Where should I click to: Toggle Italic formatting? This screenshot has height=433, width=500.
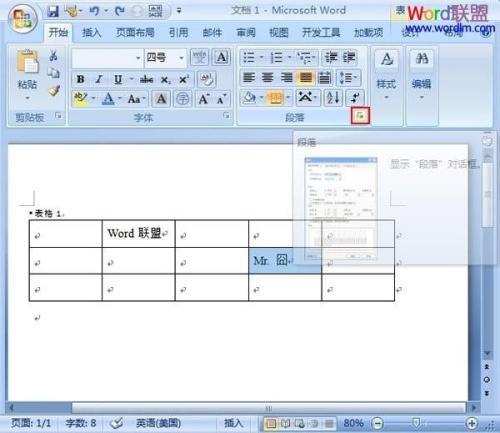(x=99, y=80)
